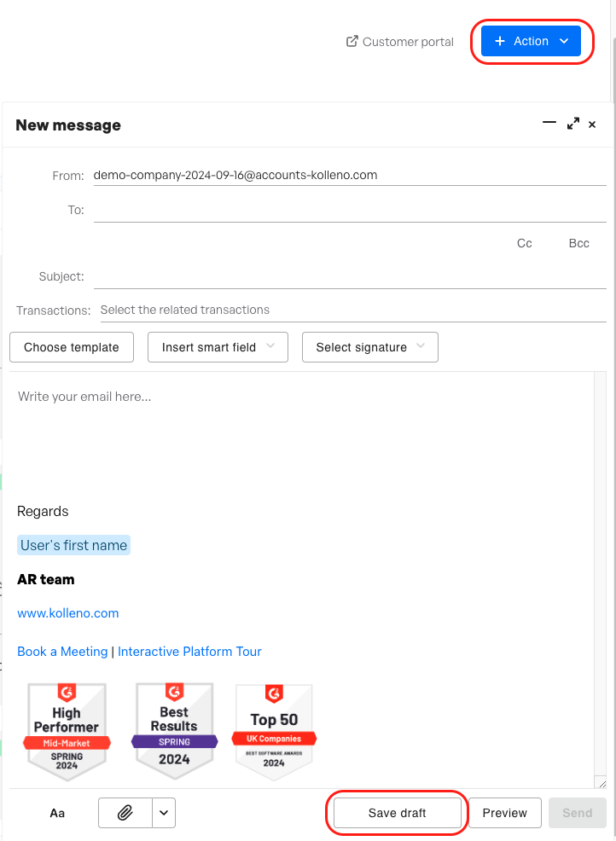Click the G2 High Performer badge
The image size is (616, 841).
tap(67, 732)
